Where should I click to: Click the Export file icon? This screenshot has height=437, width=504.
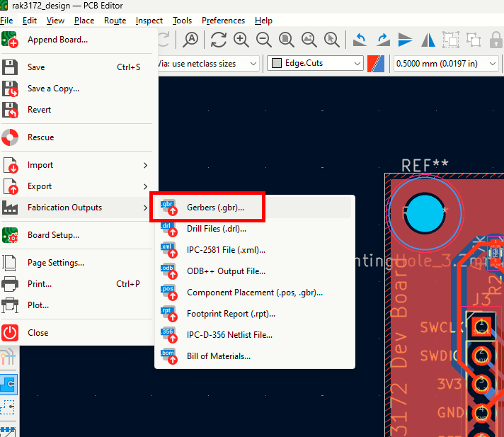click(x=11, y=186)
